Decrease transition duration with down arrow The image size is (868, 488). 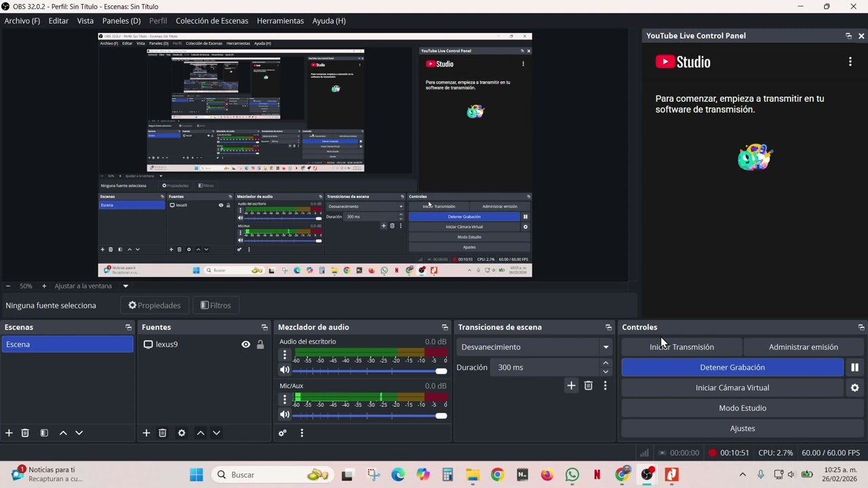606,371
